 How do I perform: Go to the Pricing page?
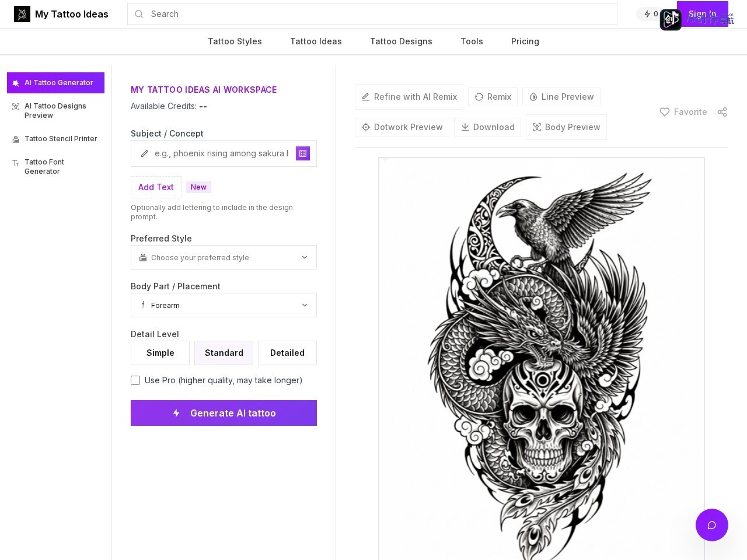pos(525,41)
